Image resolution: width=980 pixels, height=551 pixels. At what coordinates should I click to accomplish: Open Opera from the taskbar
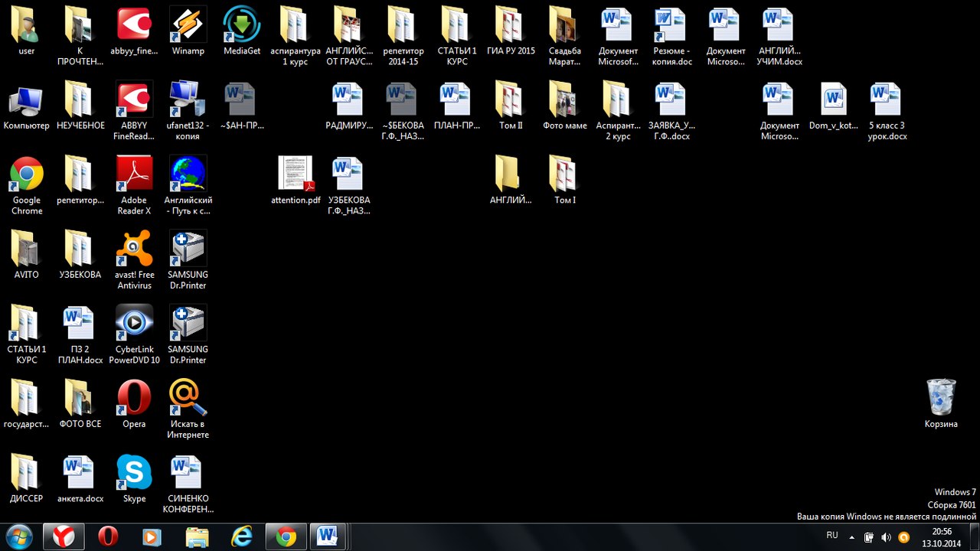click(108, 536)
